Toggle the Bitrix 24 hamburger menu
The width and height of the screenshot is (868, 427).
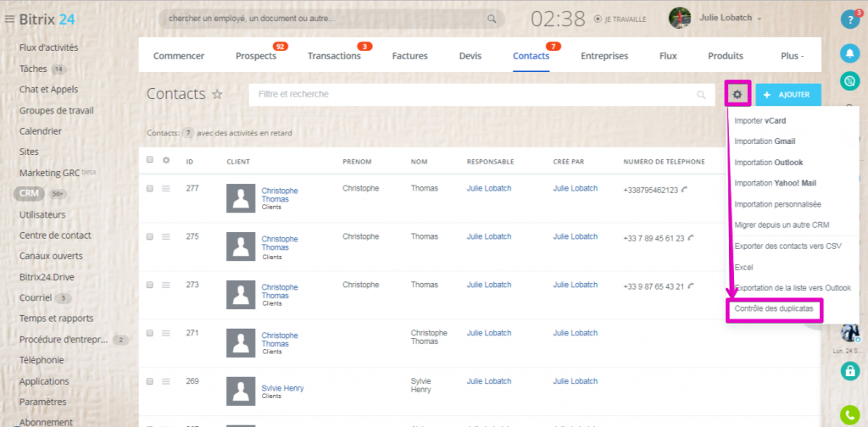click(x=8, y=19)
